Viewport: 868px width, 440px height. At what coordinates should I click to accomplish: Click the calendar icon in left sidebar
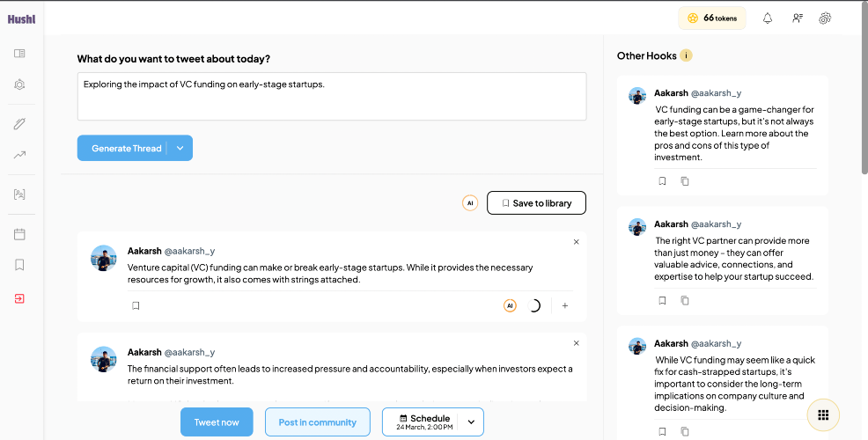coord(19,234)
